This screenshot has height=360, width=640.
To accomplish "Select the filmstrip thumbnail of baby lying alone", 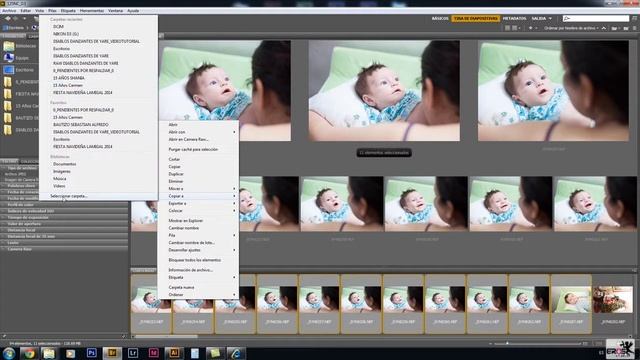I will pos(571,300).
